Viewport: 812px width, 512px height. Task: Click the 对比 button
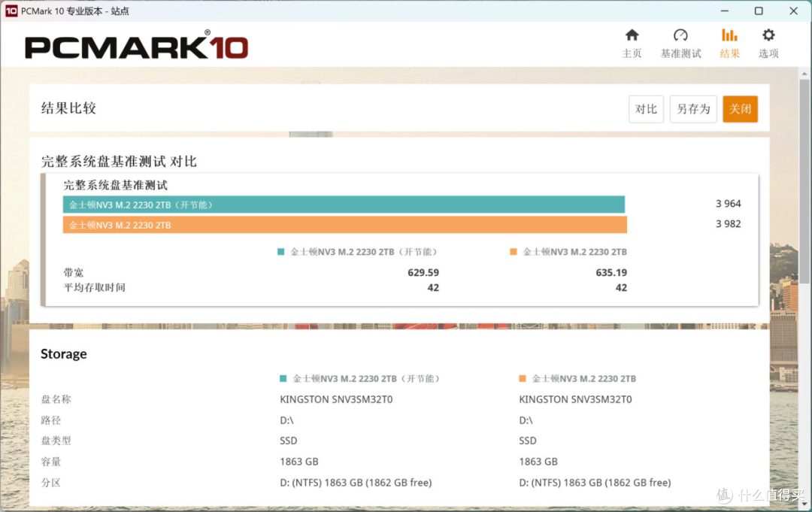tap(646, 109)
